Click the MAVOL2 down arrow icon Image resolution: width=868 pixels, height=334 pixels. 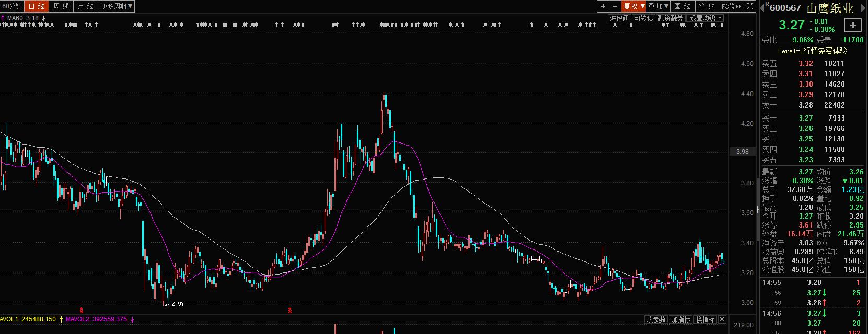(x=132, y=319)
